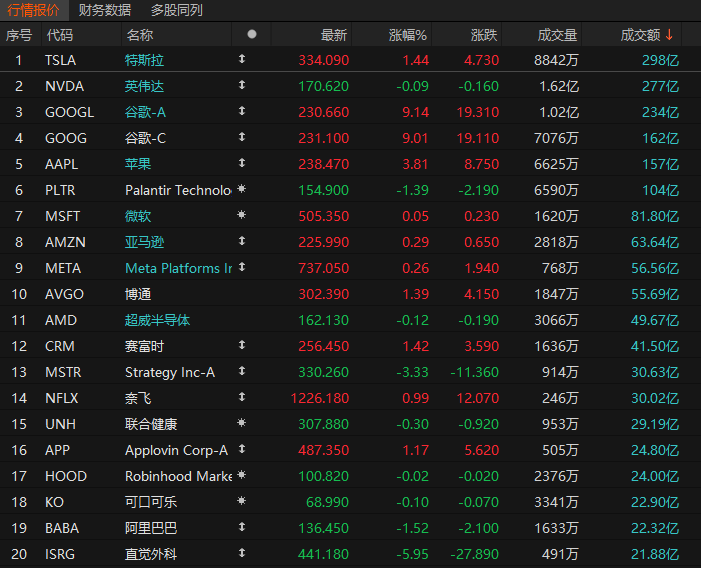Click the star icon in HOOD row
701x568 pixels.
pos(241,475)
